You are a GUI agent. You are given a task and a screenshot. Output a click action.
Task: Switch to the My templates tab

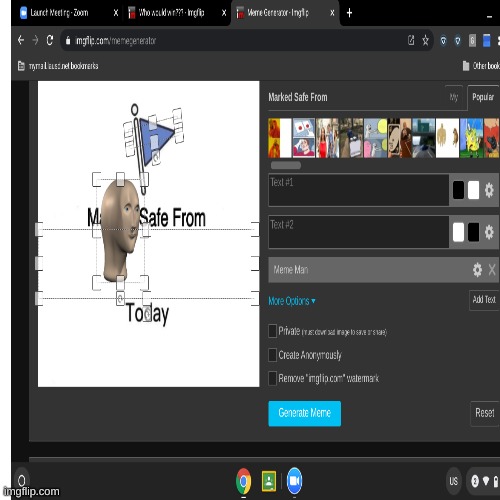pyautogui.click(x=454, y=97)
